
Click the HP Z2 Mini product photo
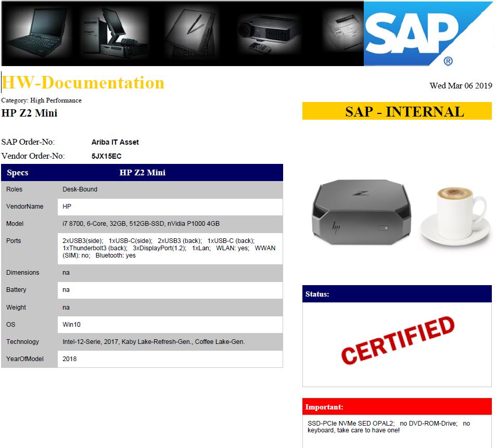[361, 212]
